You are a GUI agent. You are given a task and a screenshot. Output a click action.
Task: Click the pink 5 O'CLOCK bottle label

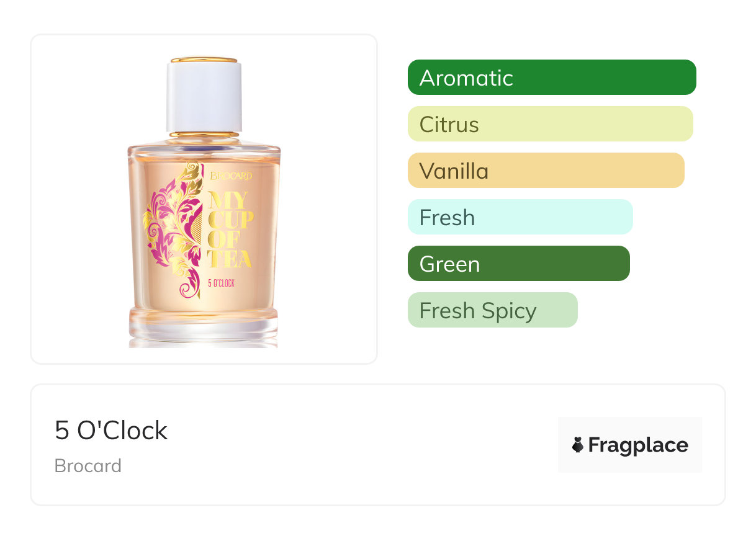[221, 284]
